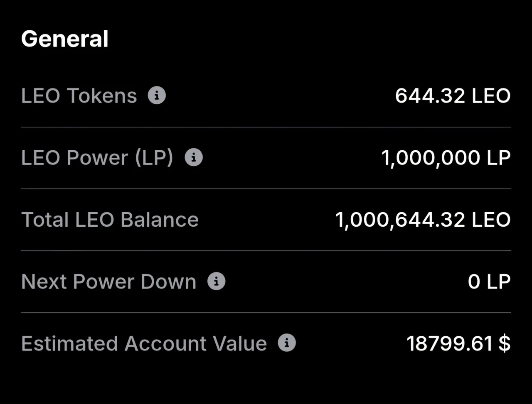532x404 pixels.
Task: Select the 0 LP power down value
Action: pyautogui.click(x=489, y=282)
